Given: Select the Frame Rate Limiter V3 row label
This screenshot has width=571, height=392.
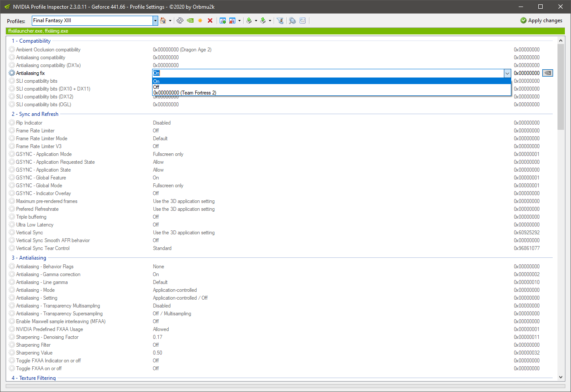Looking at the screenshot, I should [39, 146].
